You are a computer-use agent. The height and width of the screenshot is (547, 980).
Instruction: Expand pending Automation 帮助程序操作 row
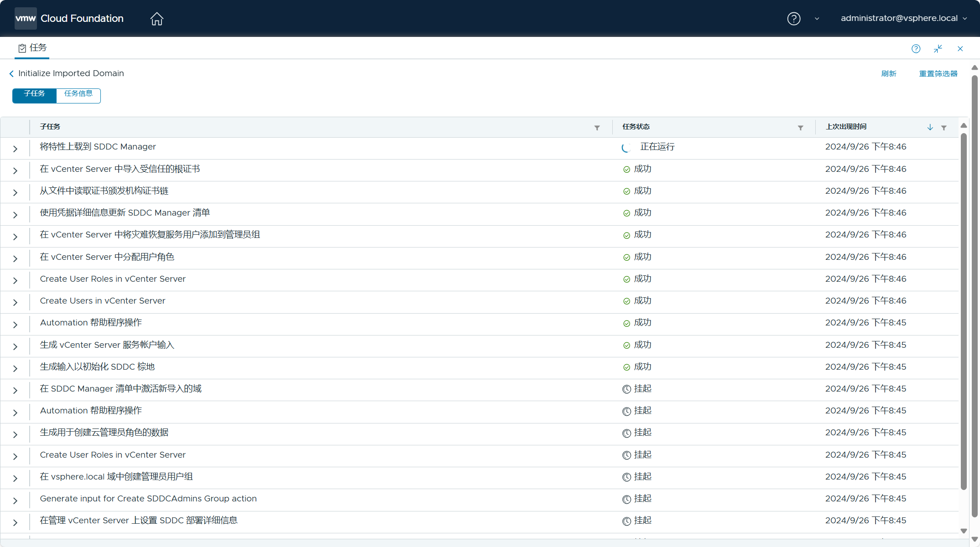pyautogui.click(x=15, y=413)
